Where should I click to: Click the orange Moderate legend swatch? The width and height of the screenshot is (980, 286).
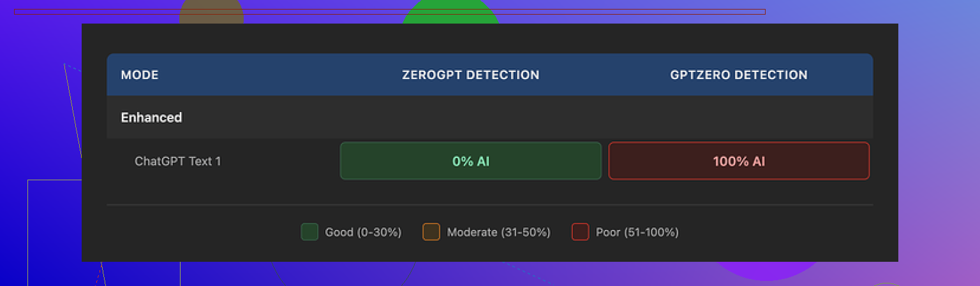tap(431, 232)
